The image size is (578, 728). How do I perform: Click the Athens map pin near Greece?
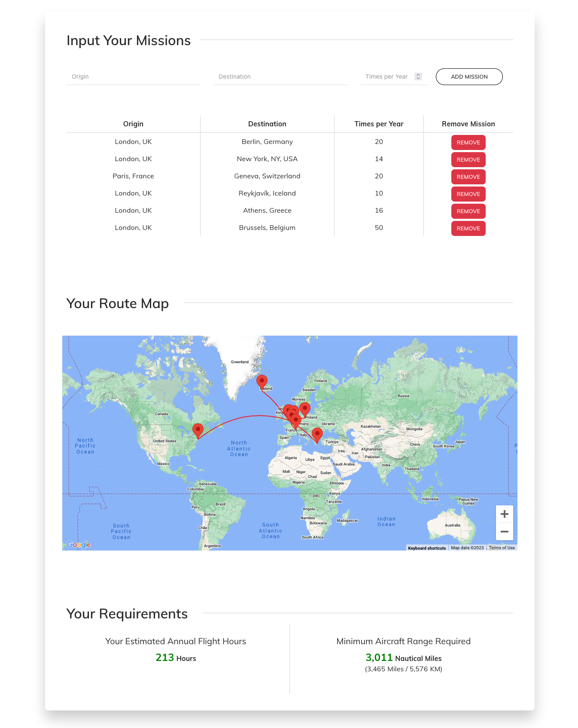click(317, 435)
